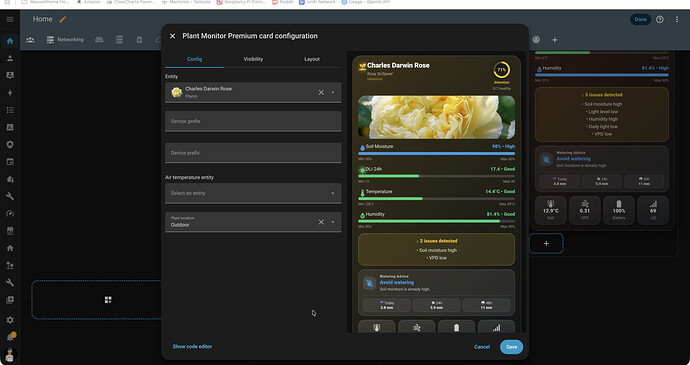
Task: Open the dashboard three-dot overflow menu
Action: pos(677,19)
